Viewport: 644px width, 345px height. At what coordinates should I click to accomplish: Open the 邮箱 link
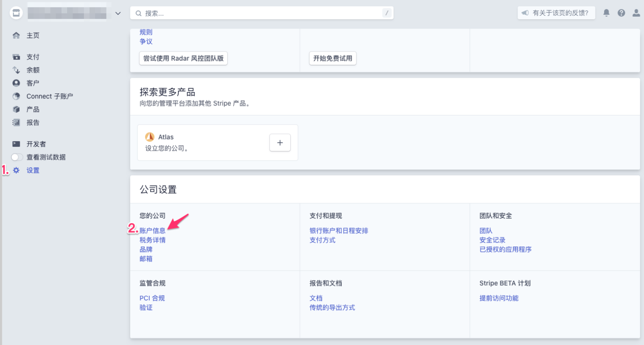[146, 259]
